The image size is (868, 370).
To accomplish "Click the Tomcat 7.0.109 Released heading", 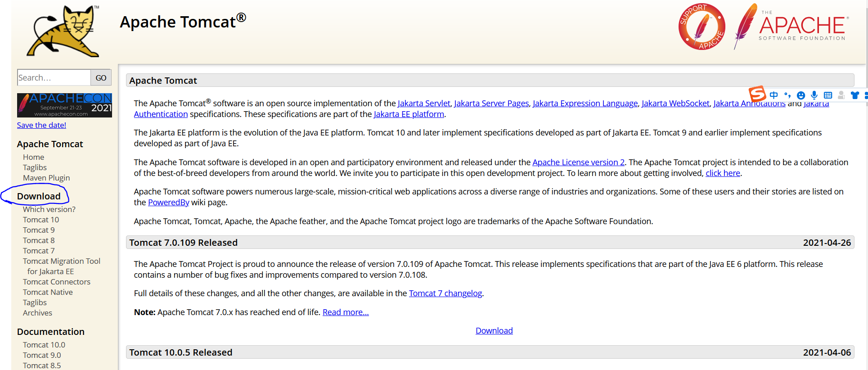I will (x=184, y=243).
